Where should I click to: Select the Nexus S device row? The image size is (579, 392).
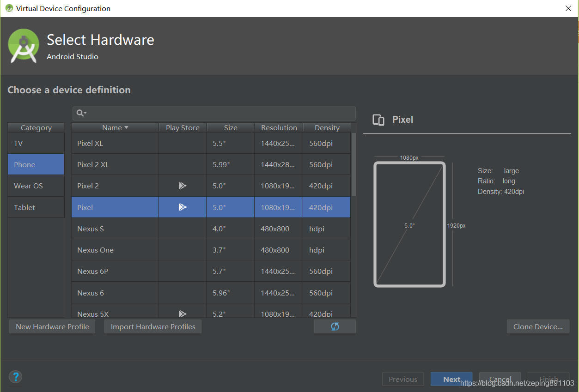211,229
